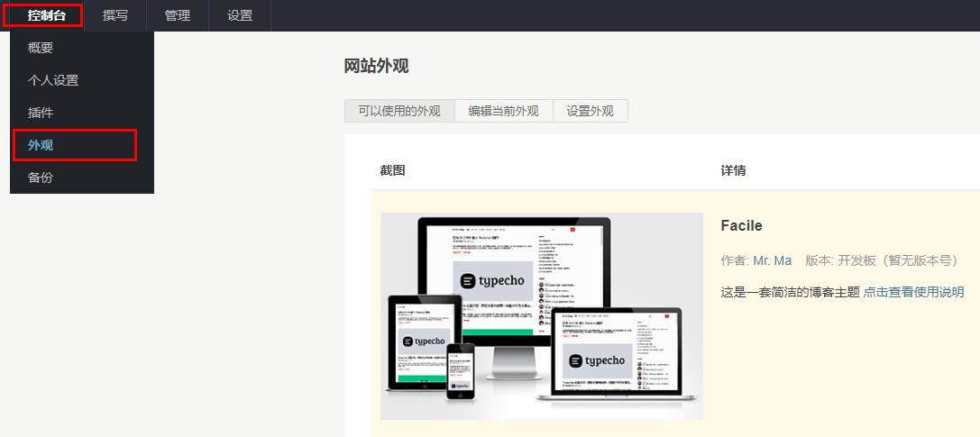The image size is (980, 437).
Task: Click the Facile theme screenshot thumbnail
Action: coord(541,316)
